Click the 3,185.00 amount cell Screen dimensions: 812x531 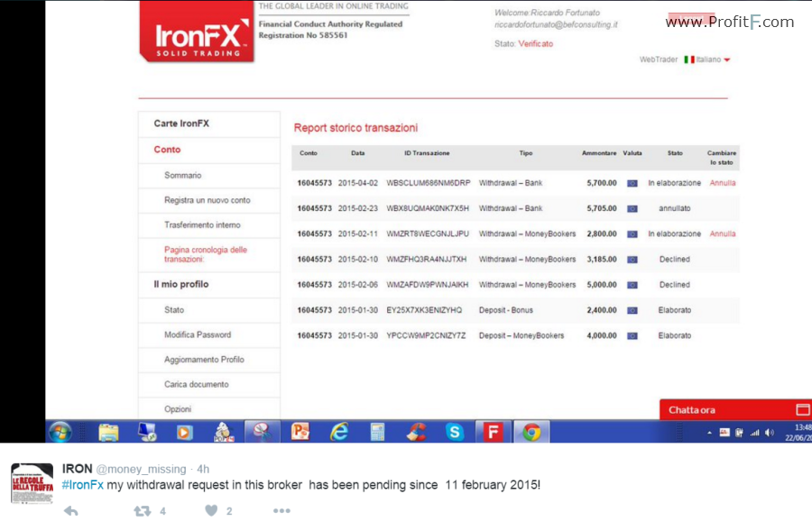pos(602,260)
